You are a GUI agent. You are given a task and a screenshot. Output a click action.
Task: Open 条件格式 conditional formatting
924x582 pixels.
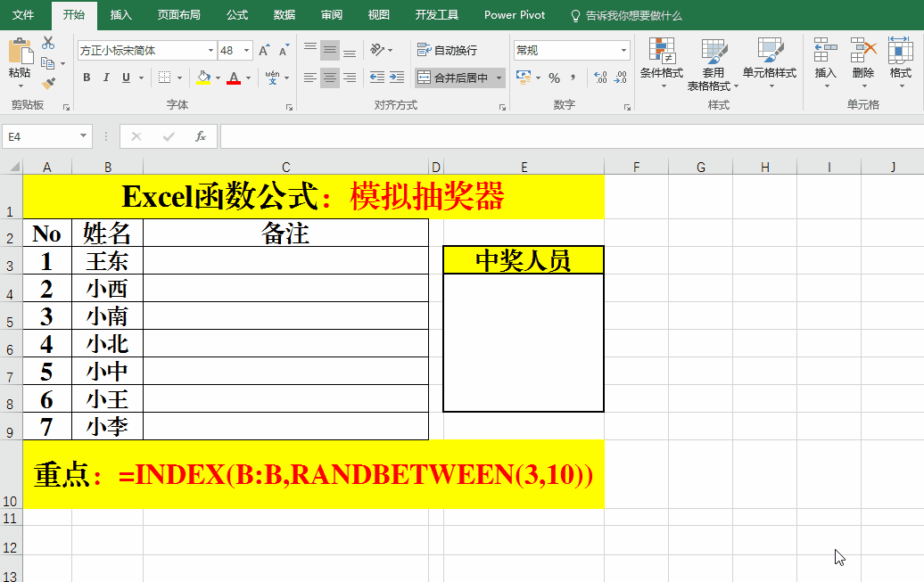point(662,63)
